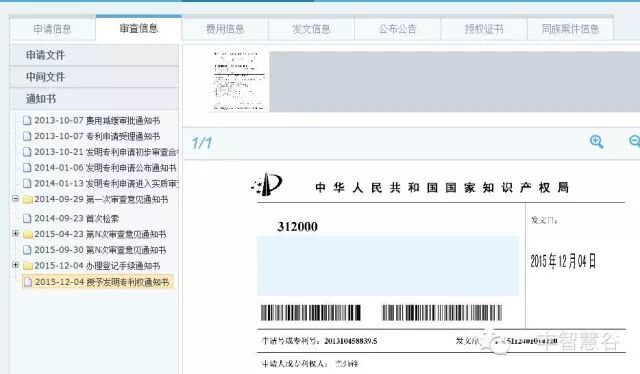Click folder icon of 2014-09-29 notice
Image resolution: width=640 pixels, height=374 pixels.
(28, 199)
